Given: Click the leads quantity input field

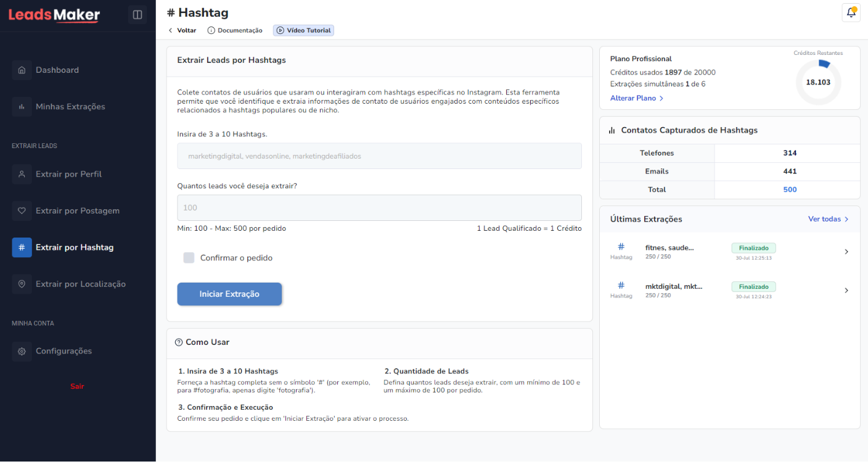Looking at the screenshot, I should (x=379, y=208).
